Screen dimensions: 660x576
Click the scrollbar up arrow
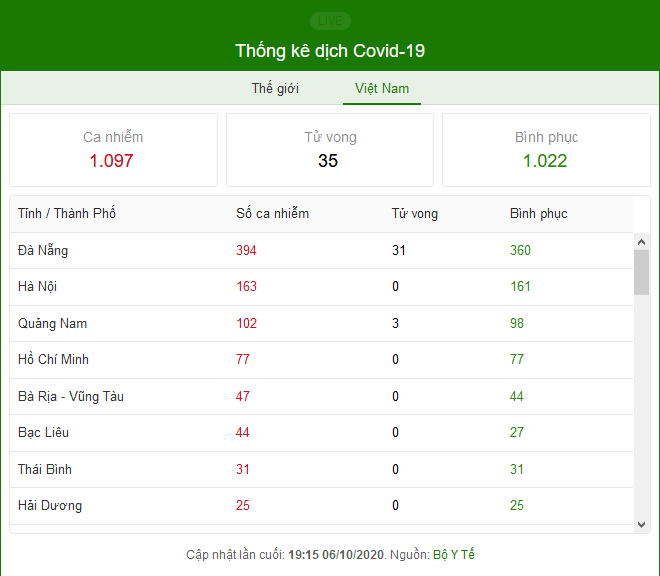coord(641,242)
